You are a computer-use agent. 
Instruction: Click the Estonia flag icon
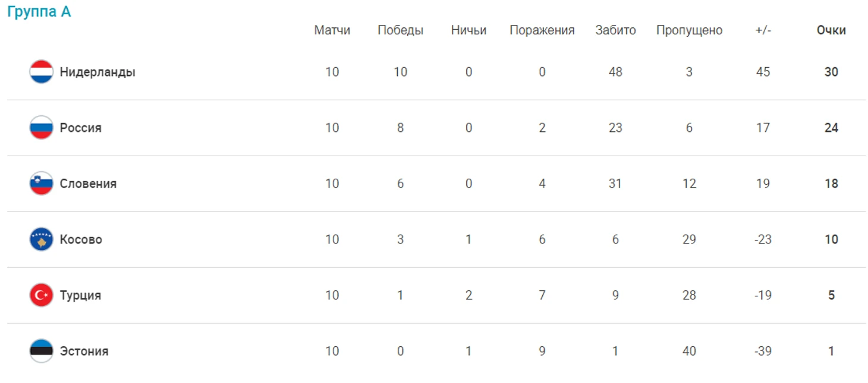coord(42,351)
